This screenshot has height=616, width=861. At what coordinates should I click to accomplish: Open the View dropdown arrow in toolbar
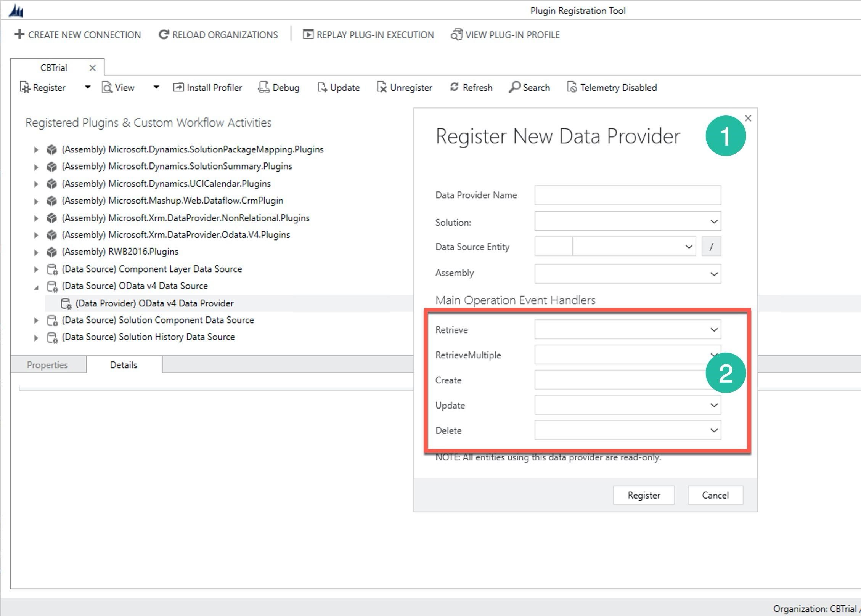[x=156, y=87]
